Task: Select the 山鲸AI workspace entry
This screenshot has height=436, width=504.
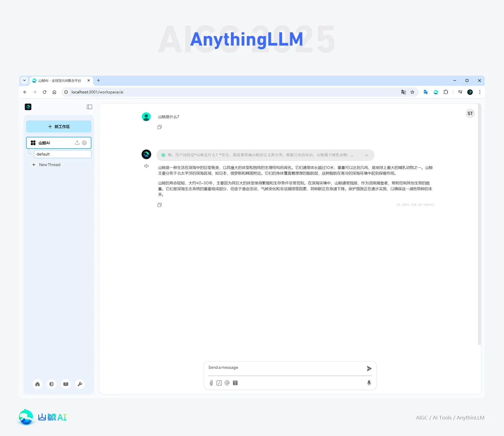Action: pos(59,143)
